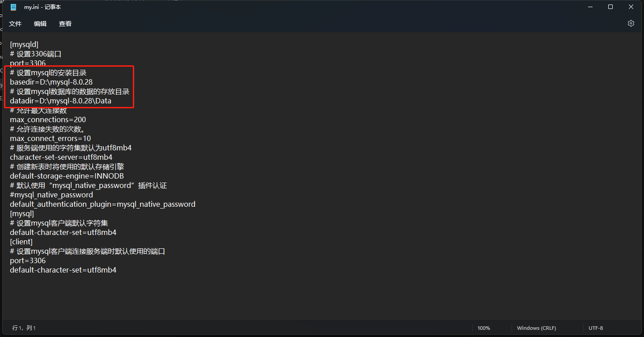Image resolution: width=644 pixels, height=337 pixels.
Task: Place cursor on the [client] section line
Action: click(21, 242)
